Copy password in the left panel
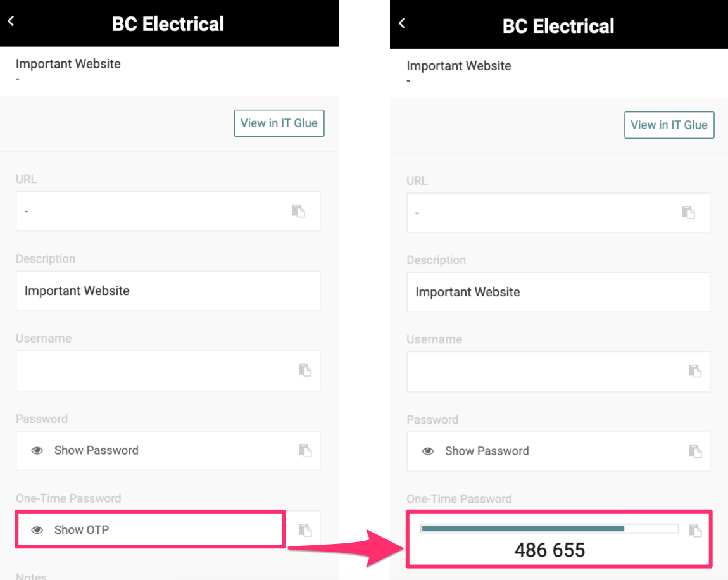728x580 pixels. (x=305, y=450)
